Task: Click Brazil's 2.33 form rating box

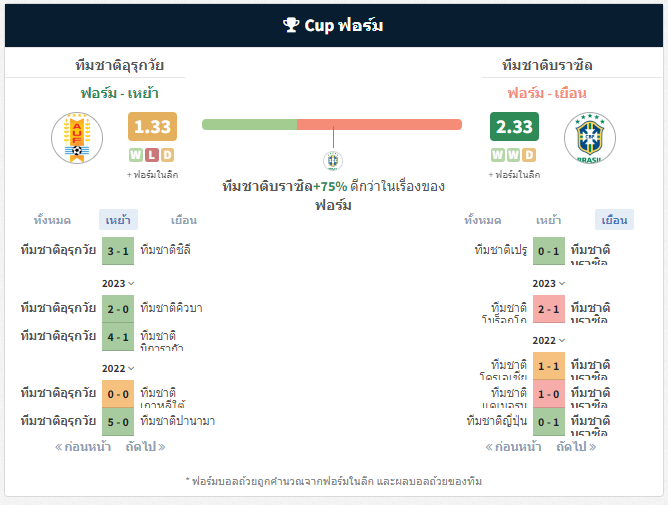Action: 514,127
